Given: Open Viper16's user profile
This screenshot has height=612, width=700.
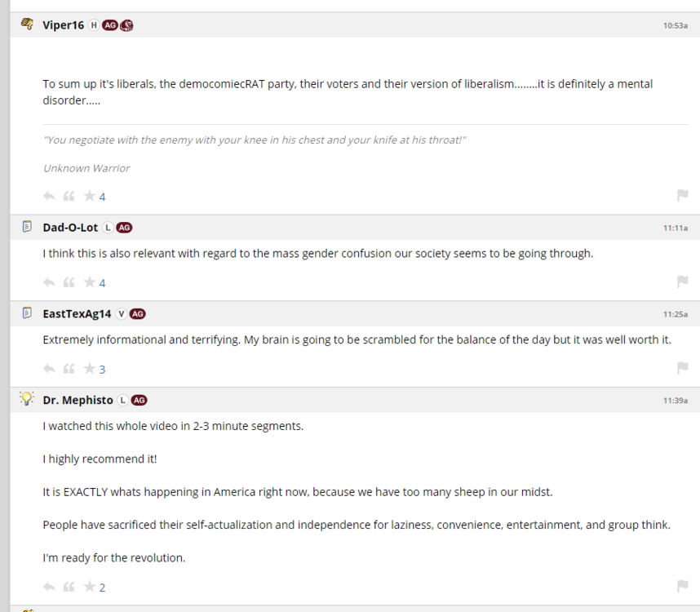Looking at the screenshot, I should click(x=63, y=25).
